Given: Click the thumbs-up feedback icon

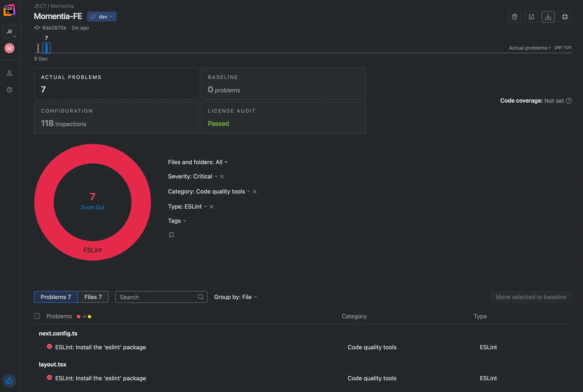Looking at the screenshot, I should [9, 381].
